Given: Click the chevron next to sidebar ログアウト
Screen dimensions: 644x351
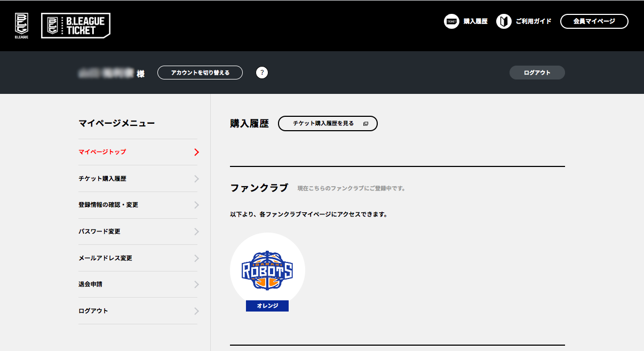Looking at the screenshot, I should pyautogui.click(x=196, y=311).
